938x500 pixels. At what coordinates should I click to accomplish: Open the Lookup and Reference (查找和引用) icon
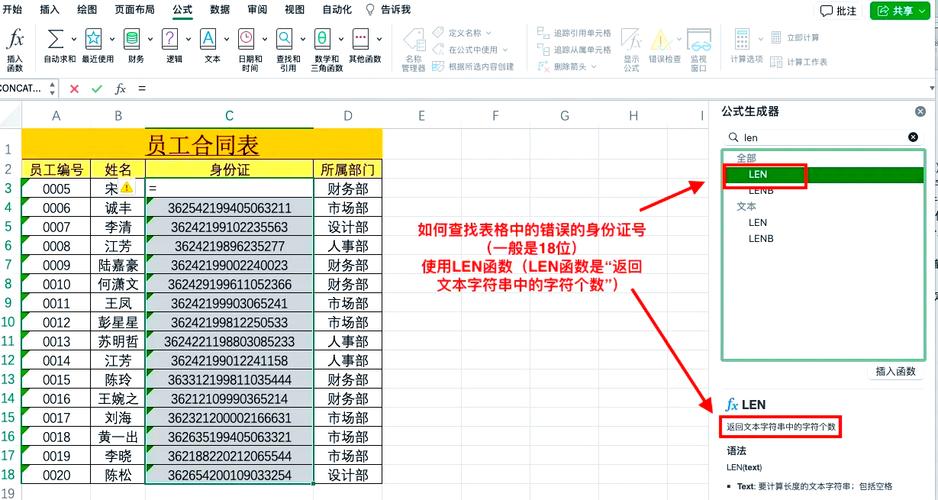point(284,39)
